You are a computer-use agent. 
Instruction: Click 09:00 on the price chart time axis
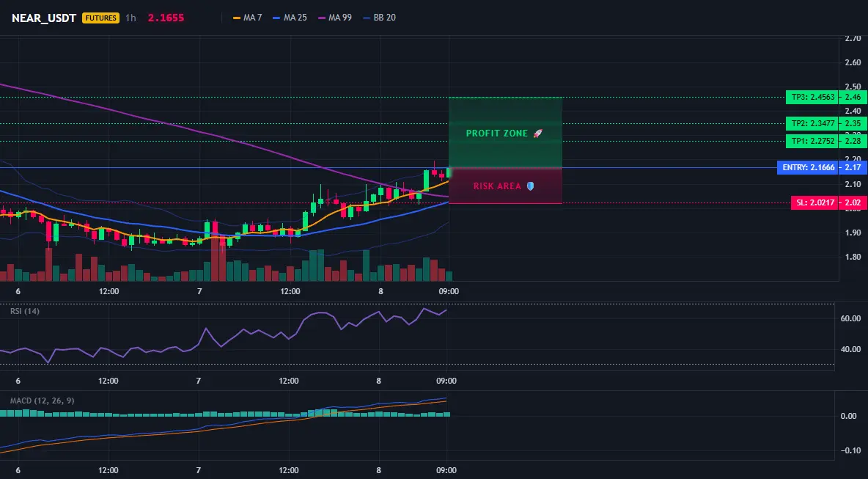pos(449,291)
